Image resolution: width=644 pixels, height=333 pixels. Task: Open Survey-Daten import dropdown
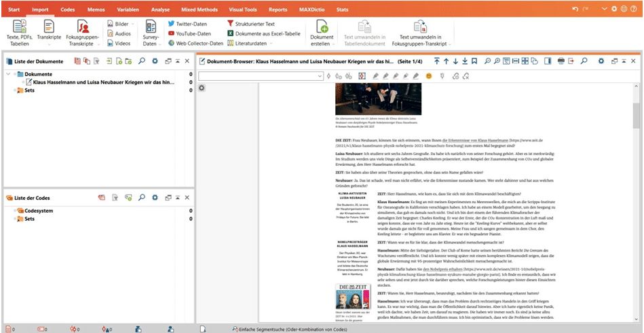point(151,33)
